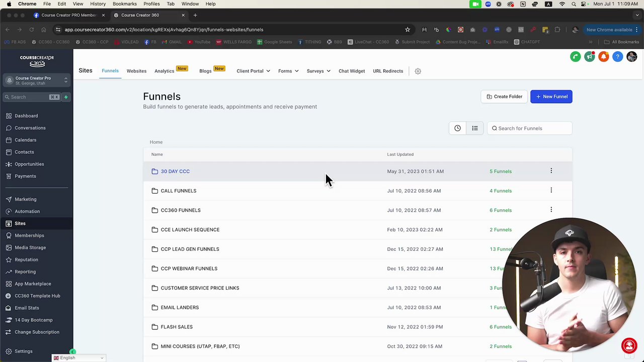
Task: Open Automation in the sidebar
Action: tap(27, 211)
